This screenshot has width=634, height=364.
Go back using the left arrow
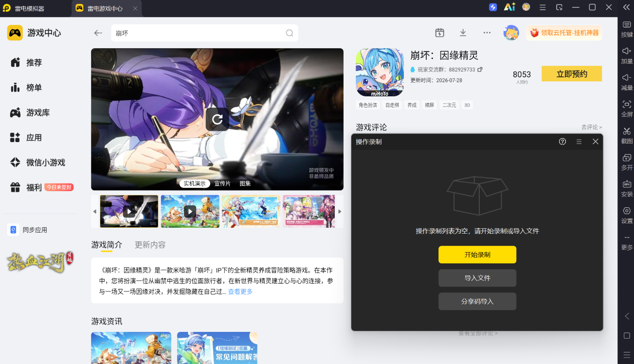pyautogui.click(x=98, y=33)
